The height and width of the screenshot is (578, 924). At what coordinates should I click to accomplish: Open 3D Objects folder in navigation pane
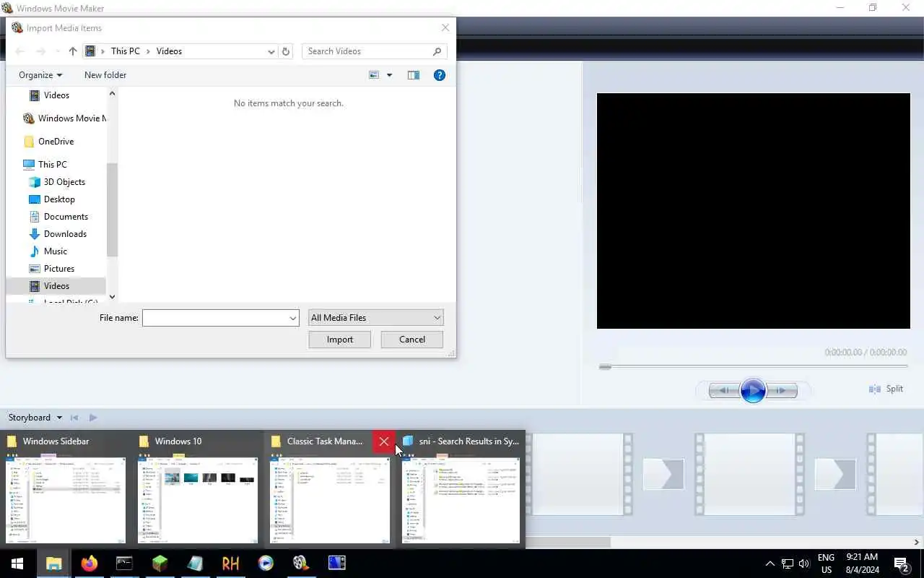coord(56,182)
